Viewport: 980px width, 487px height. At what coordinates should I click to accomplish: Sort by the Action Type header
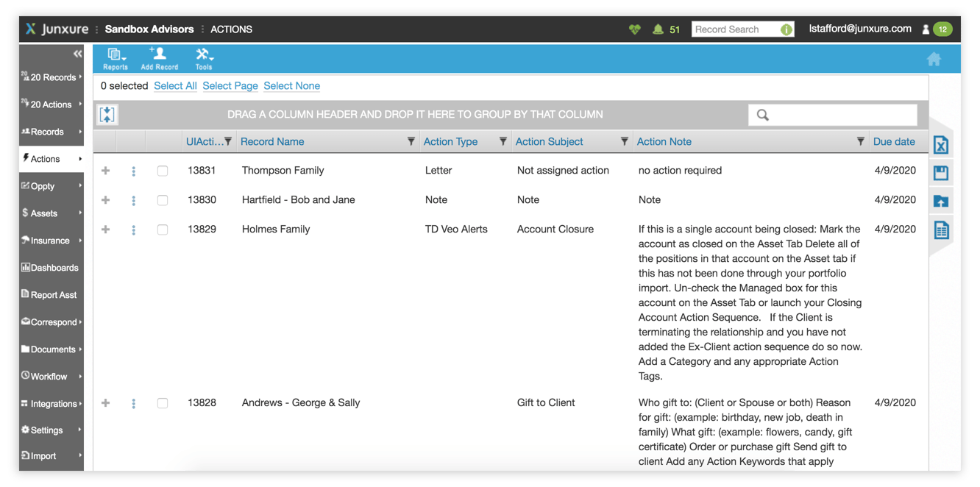(x=450, y=142)
